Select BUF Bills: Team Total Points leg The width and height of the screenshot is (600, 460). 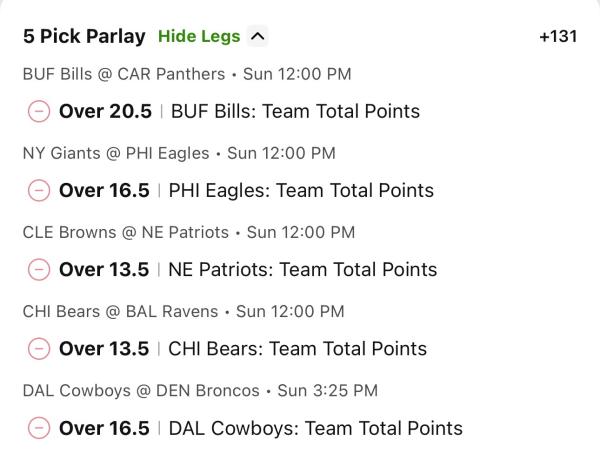click(x=295, y=111)
